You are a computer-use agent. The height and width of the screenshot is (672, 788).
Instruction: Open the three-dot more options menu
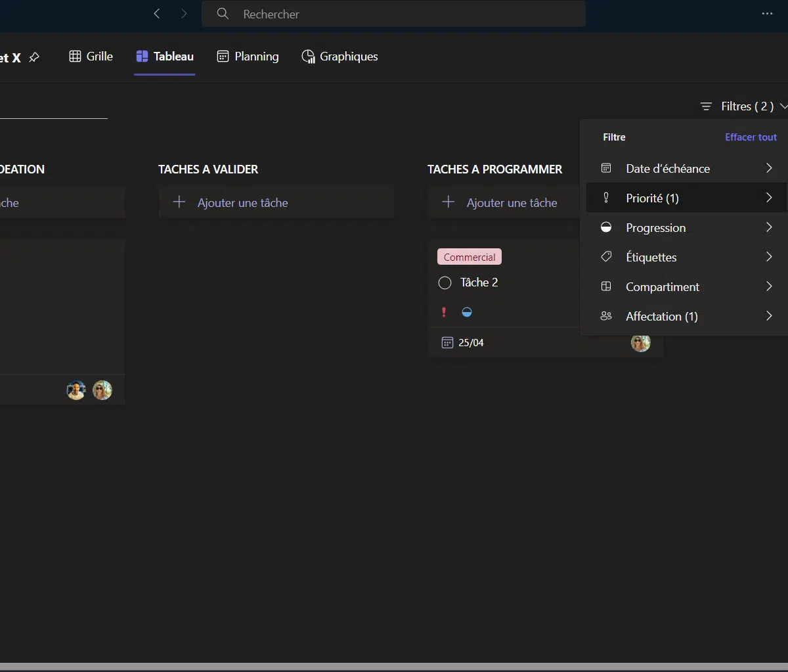point(767,14)
